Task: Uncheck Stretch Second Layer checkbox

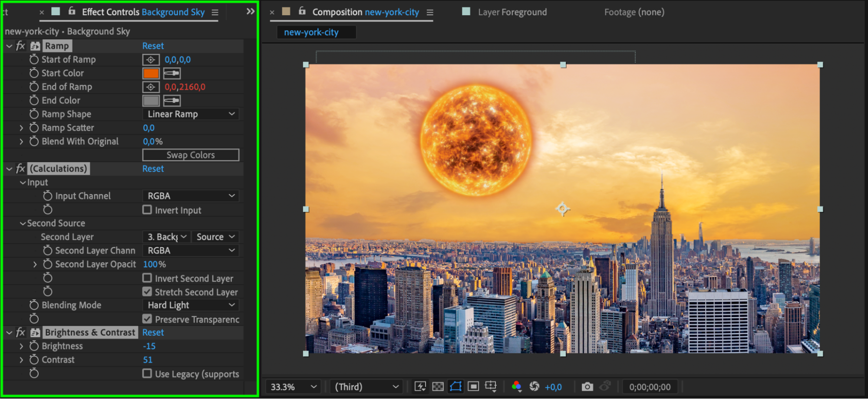Action: coord(147,292)
